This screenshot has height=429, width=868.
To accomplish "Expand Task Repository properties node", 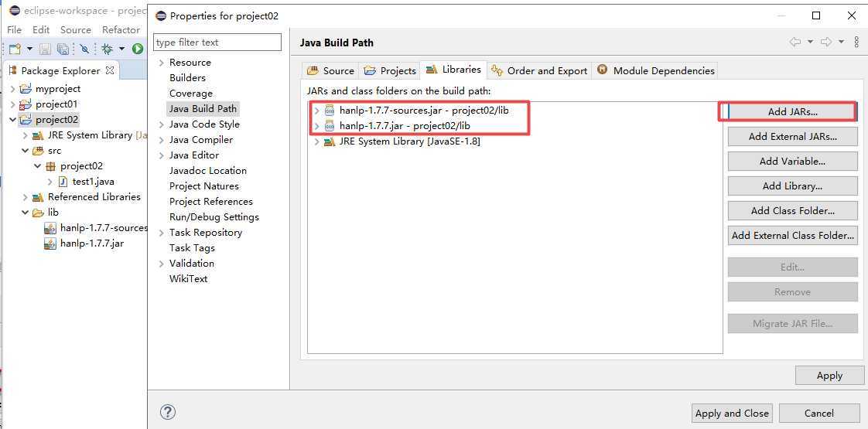I will 161,233.
